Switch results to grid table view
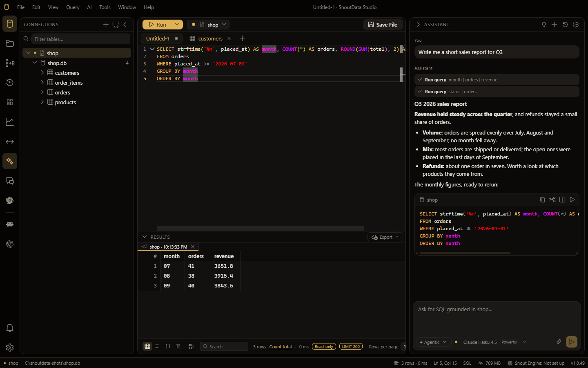 [147, 346]
